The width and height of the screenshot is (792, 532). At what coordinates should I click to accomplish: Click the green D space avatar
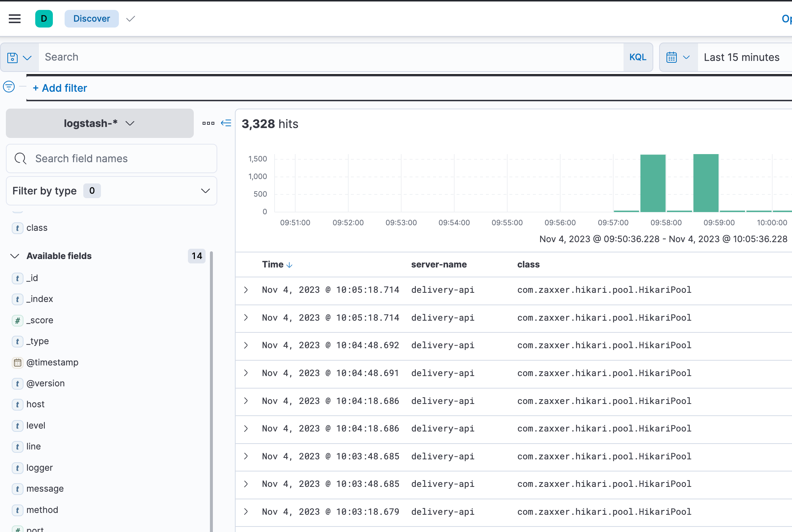pyautogui.click(x=44, y=19)
